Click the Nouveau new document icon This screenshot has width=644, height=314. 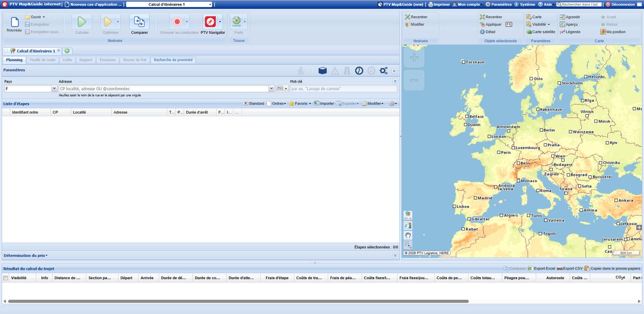[x=14, y=22]
